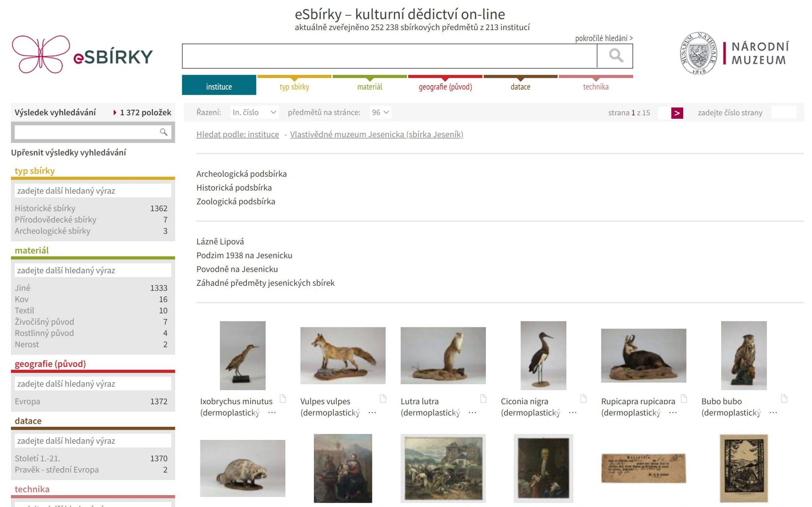This screenshot has width=812, height=507.
Task: Filter by Přírodovědecké sbírky
Action: click(55, 220)
